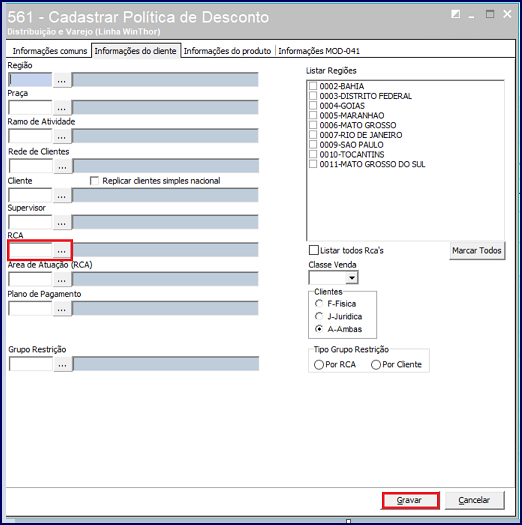Check the 0011-MATO GROSSO DO SUL region
522x525 pixels.
point(313,164)
